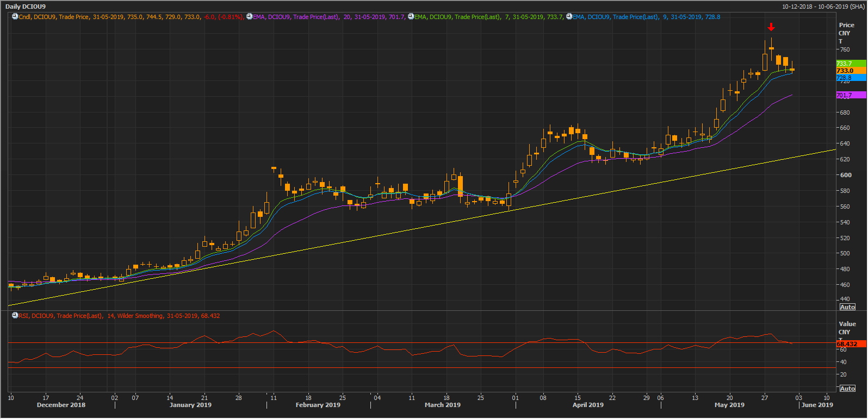This screenshot has height=419, width=868.
Task: Click the red 68.432 RSI value tag
Action: pos(851,344)
